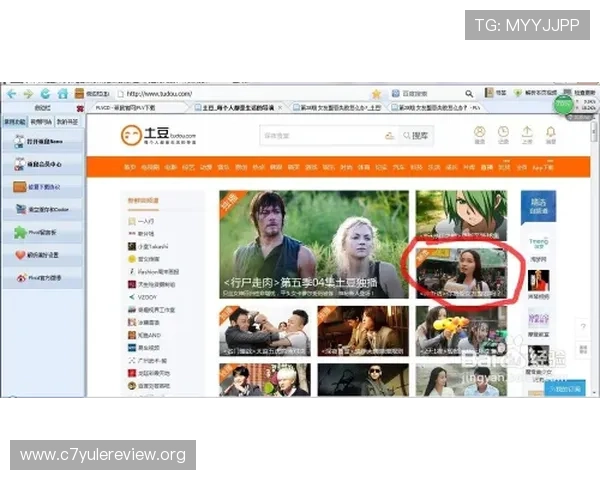Open the 小爱Takashi channel in left list
Screen dimensions: 600x480
148,247
